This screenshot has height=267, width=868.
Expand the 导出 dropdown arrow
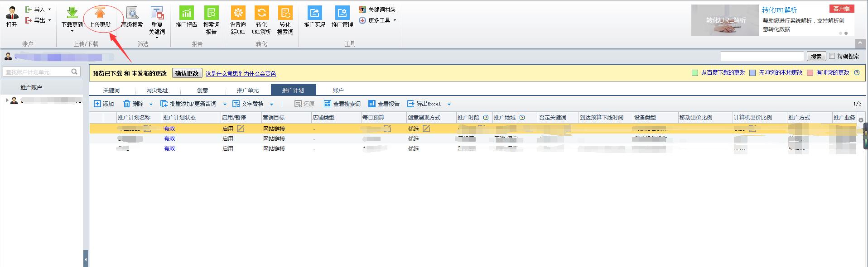pyautogui.click(x=49, y=20)
